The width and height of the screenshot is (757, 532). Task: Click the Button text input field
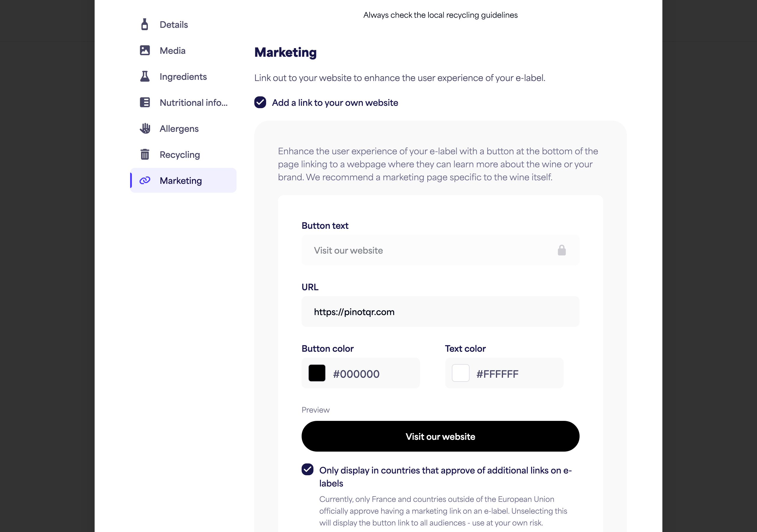[x=440, y=250]
